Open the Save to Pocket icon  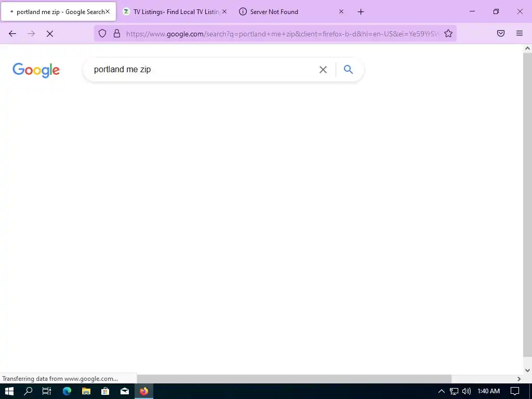pyautogui.click(x=501, y=33)
